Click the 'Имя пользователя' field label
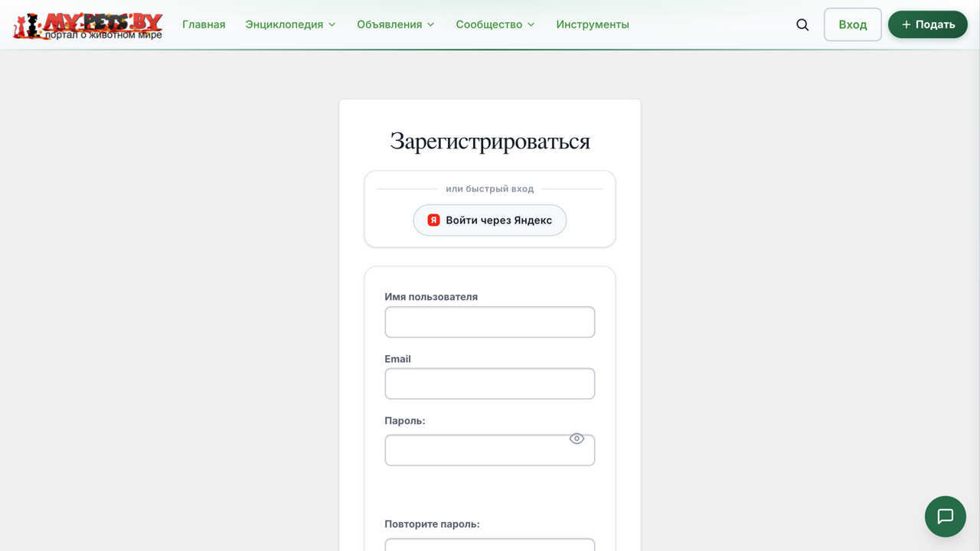This screenshot has width=980, height=551. [431, 297]
